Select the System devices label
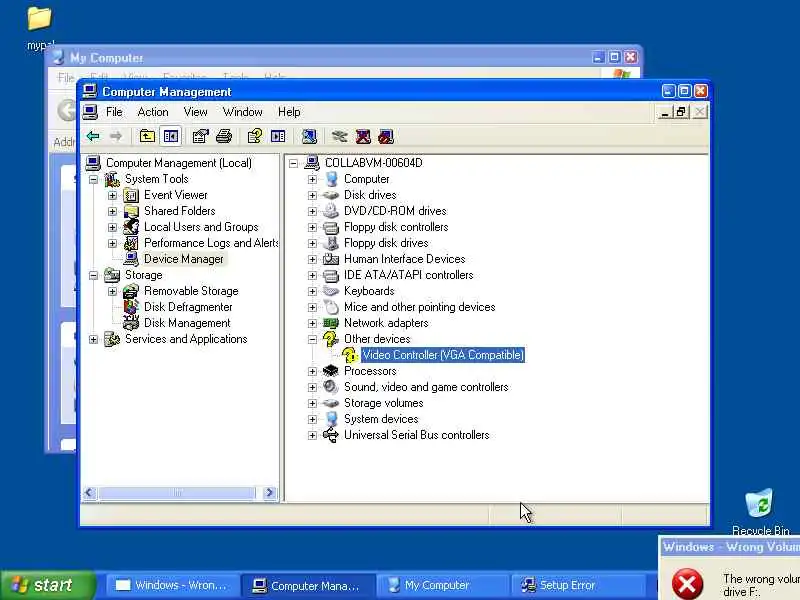Viewport: 800px width, 600px height. 381,419
